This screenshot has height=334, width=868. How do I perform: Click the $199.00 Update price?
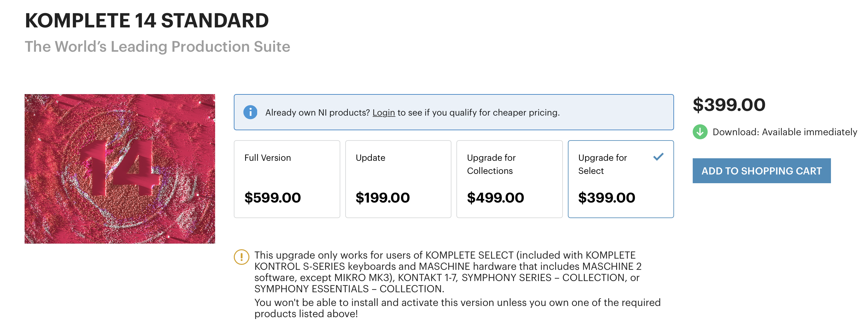[x=383, y=198]
